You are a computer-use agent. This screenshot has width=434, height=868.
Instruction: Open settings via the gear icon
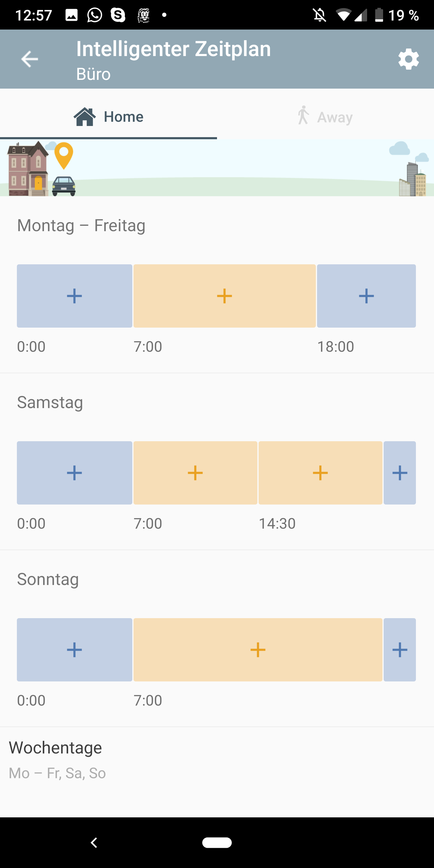pyautogui.click(x=408, y=59)
